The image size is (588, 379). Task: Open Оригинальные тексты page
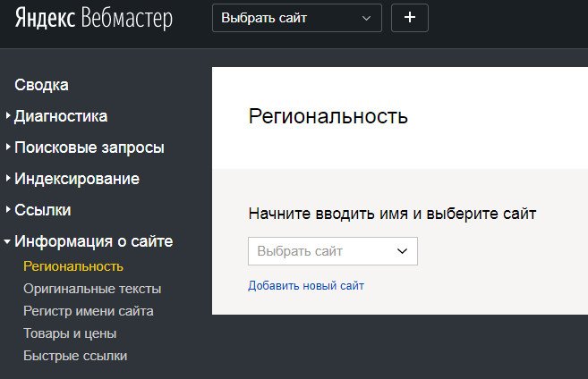point(92,289)
